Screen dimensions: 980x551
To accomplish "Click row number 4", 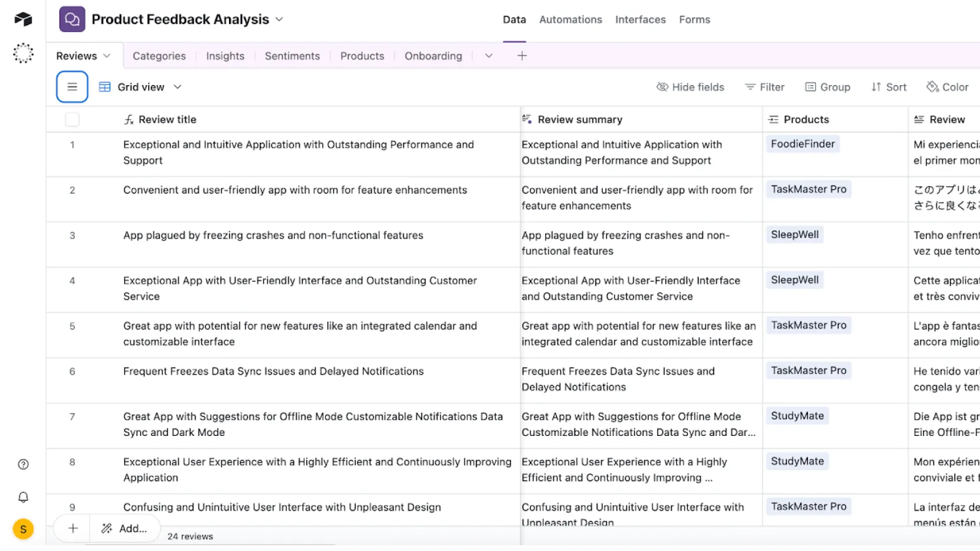I will coord(72,280).
